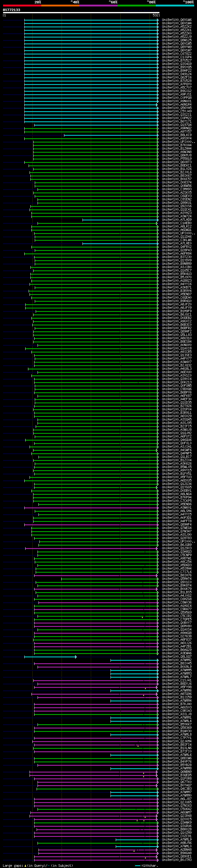Viewport: 197px width, 868px height.
Task: Select the UniRef100_B9GIG2 label
Action: [176, 91]
